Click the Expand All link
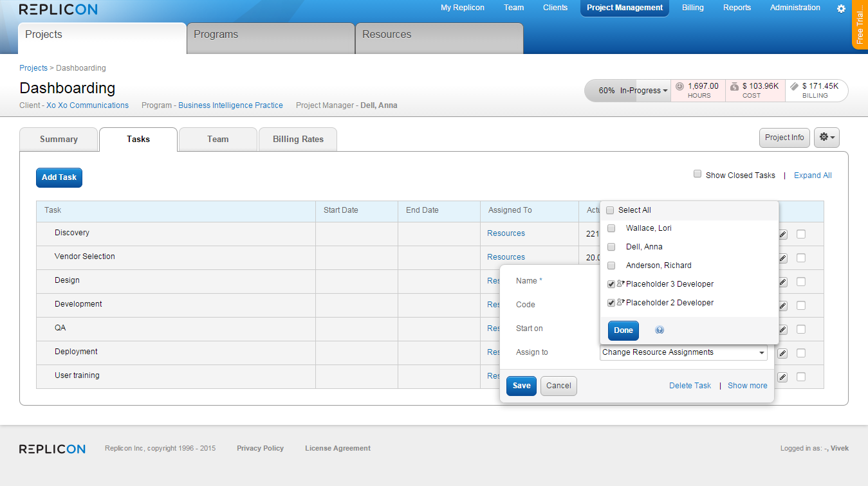 coord(812,175)
